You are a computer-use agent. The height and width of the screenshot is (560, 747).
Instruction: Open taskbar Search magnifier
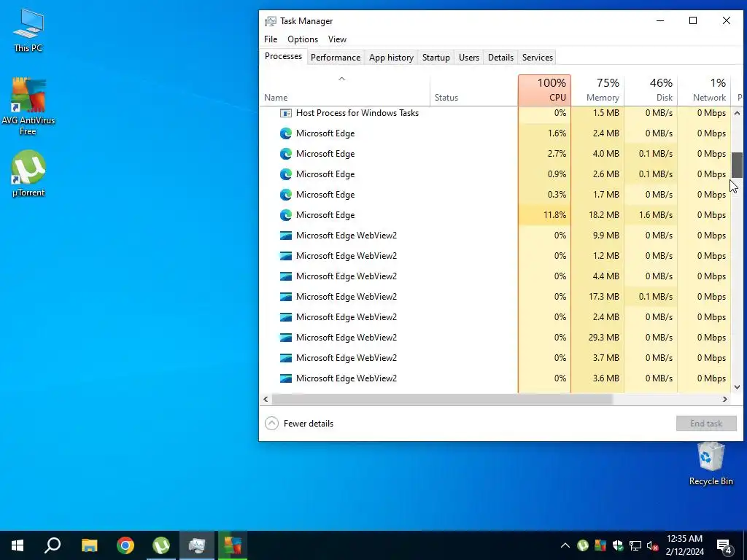click(53, 545)
